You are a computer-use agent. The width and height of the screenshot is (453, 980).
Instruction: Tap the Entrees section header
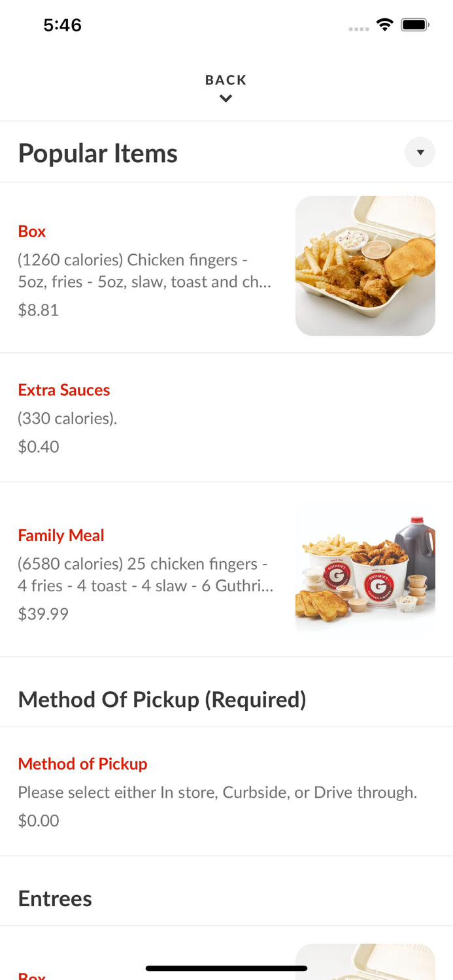click(55, 898)
